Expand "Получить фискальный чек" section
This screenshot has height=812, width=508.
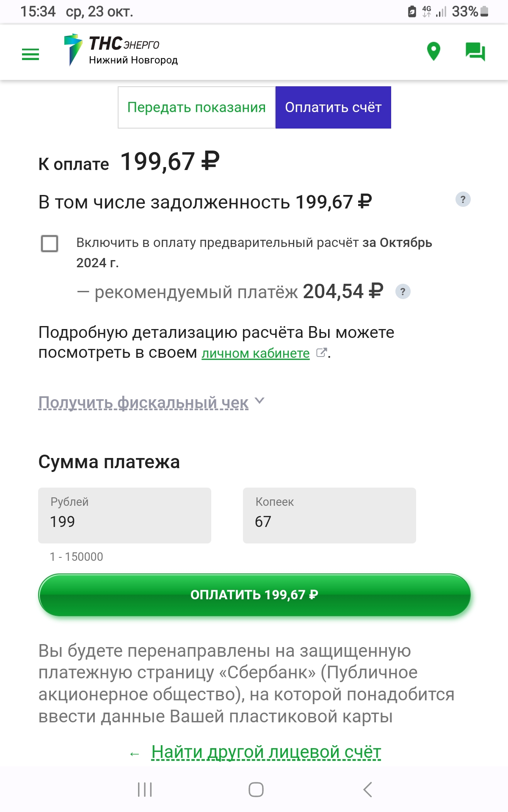click(143, 403)
